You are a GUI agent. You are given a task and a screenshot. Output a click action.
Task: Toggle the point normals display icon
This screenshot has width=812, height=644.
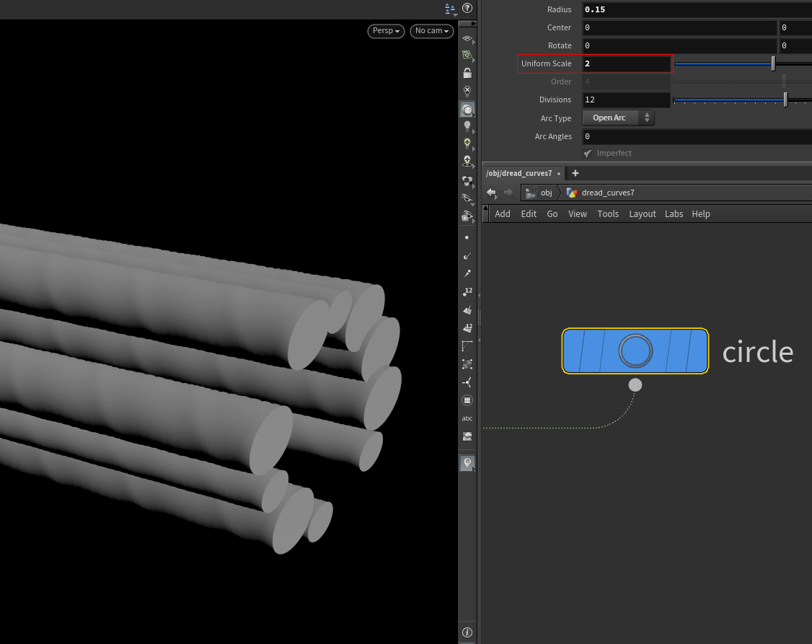click(467, 256)
